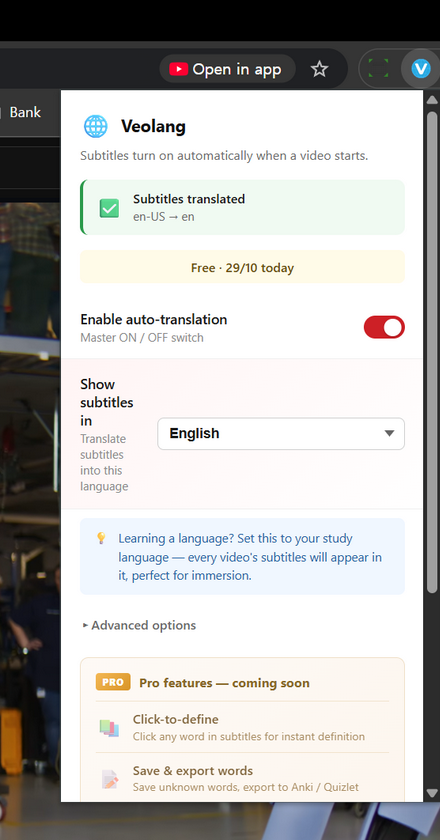Click the Veolang extension icon in toolbar
Image resolution: width=440 pixels, height=840 pixels.
421,69
